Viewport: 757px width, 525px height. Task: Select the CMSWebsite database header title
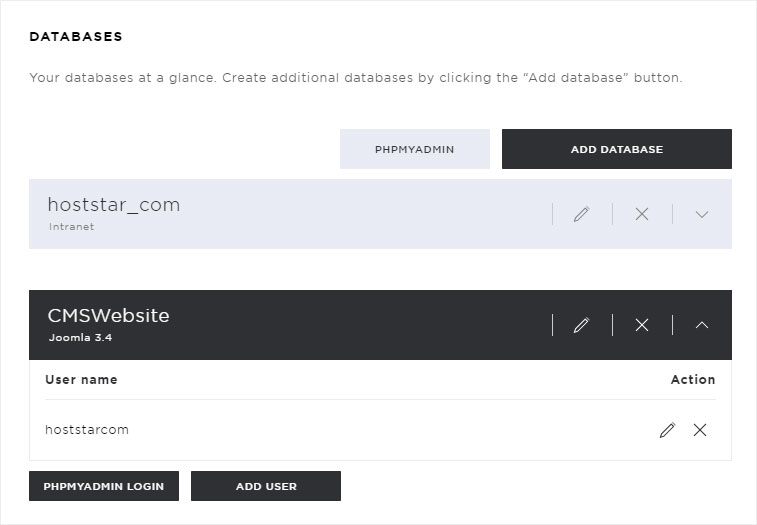(109, 315)
